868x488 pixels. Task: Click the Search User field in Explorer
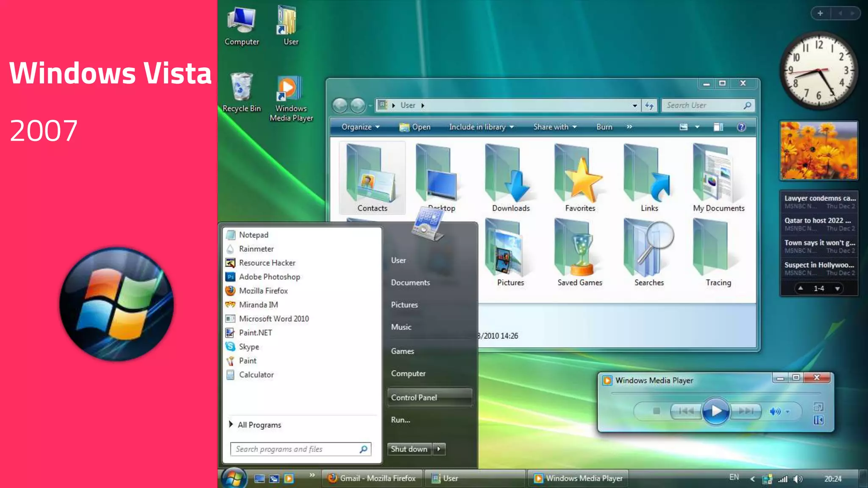tap(708, 105)
